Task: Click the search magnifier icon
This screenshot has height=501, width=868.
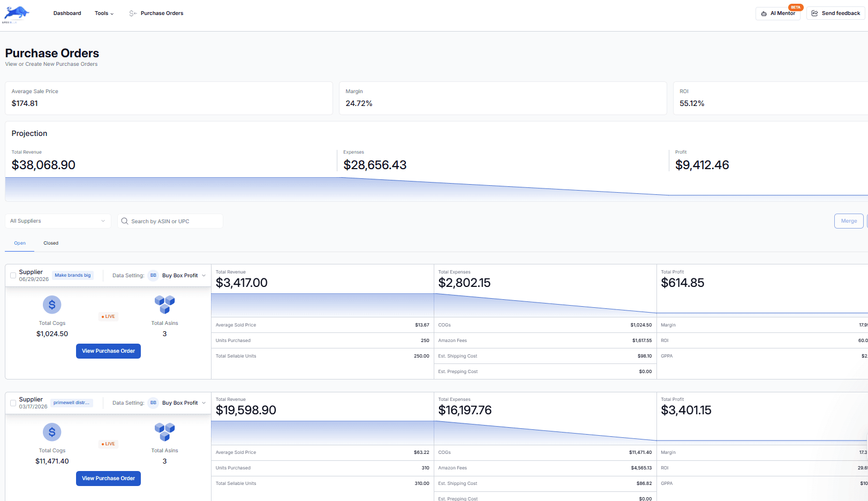Action: pos(125,221)
